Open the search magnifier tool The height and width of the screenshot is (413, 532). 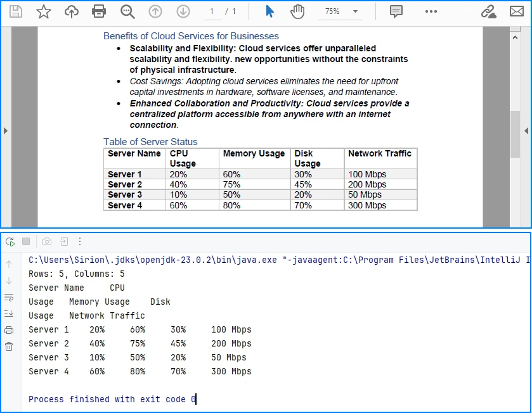(x=126, y=11)
